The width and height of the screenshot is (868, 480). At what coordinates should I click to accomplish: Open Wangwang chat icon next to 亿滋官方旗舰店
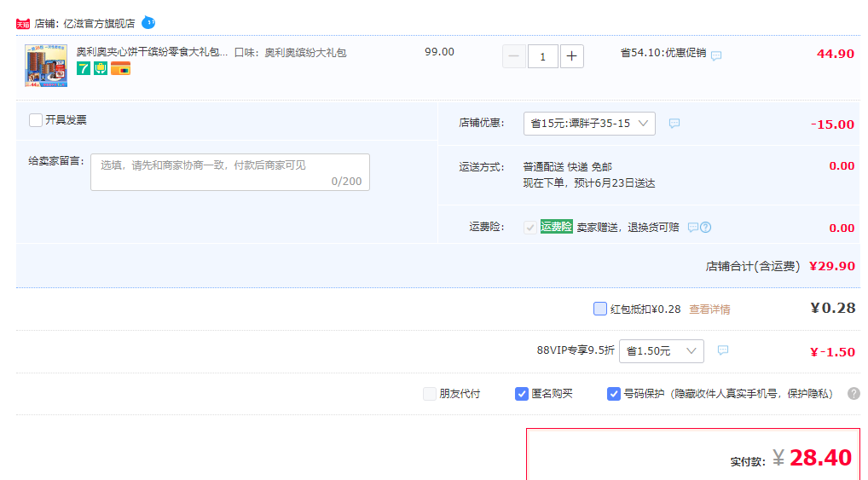[148, 23]
